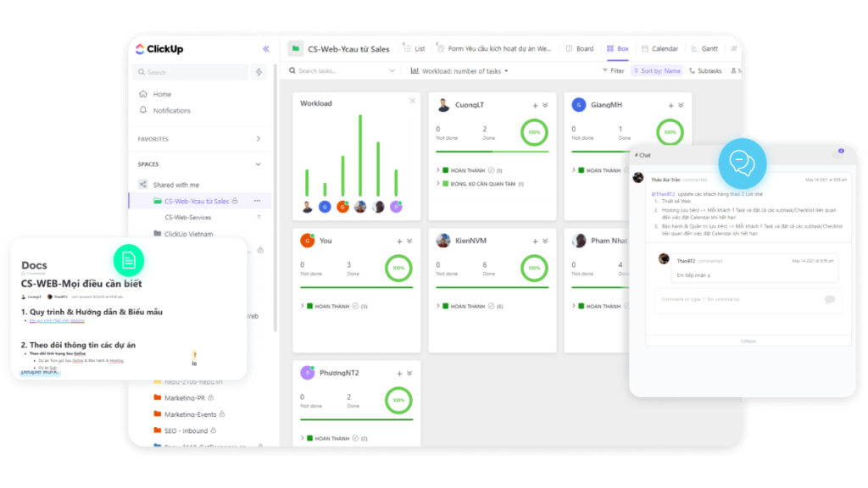Click the Thảo Bùi Trần avatar in Chat

point(638,178)
